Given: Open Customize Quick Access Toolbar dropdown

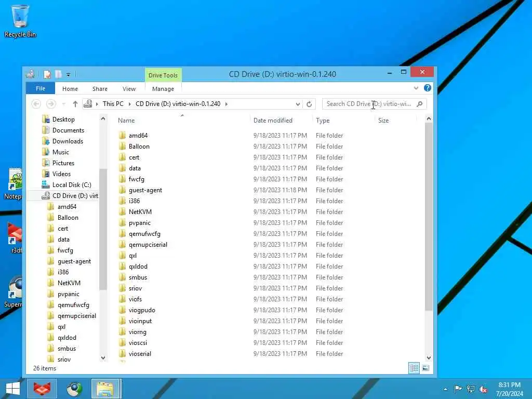Looking at the screenshot, I should (69, 75).
